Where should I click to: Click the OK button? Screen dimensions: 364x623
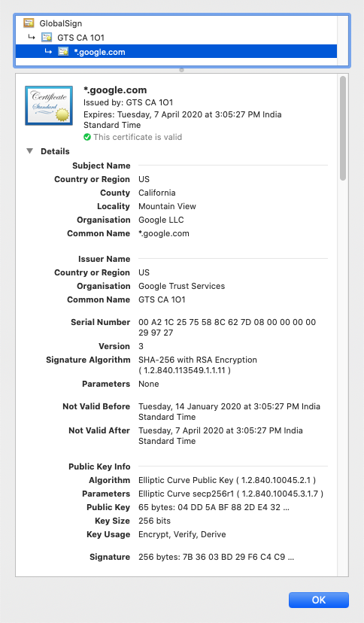click(x=319, y=600)
